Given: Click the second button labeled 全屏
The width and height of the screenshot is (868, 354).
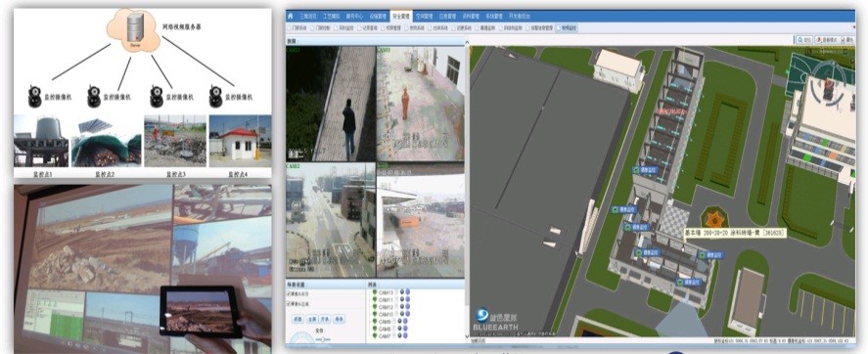Looking at the screenshot, I should (311, 319).
